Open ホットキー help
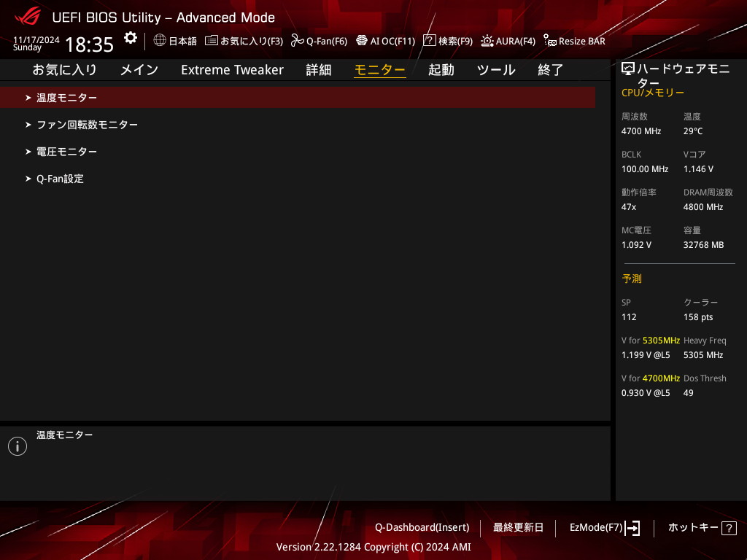 [x=693, y=528]
